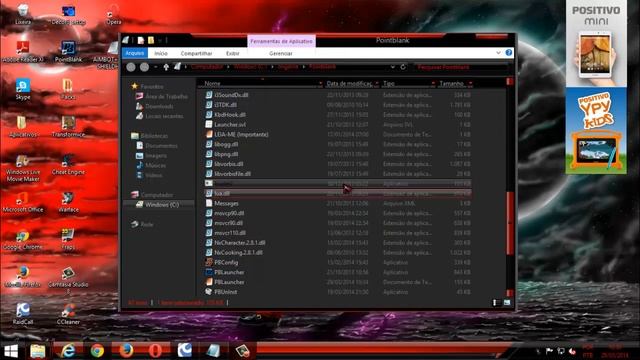Click the Explorer help question mark icon
This screenshot has height=360, width=640.
pyautogui.click(x=509, y=53)
